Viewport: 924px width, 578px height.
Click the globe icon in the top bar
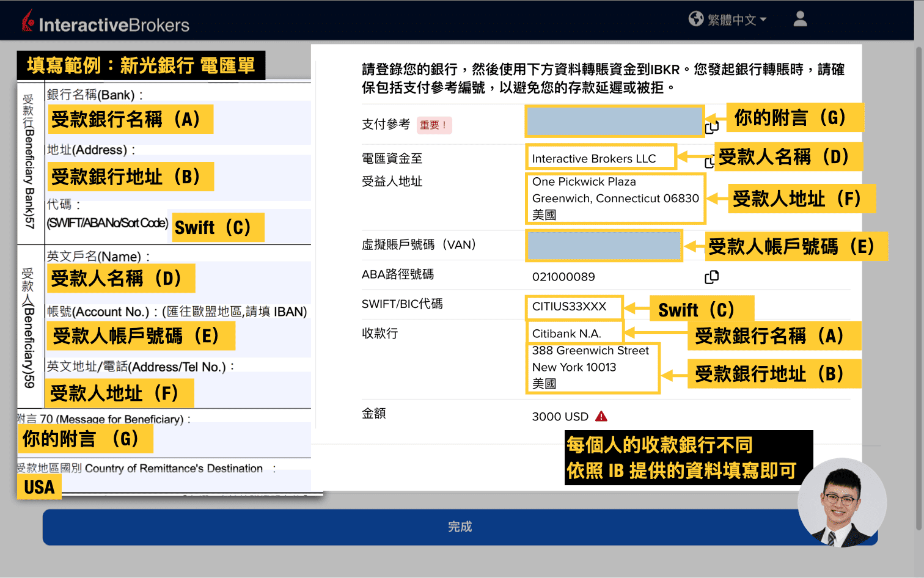tap(696, 18)
